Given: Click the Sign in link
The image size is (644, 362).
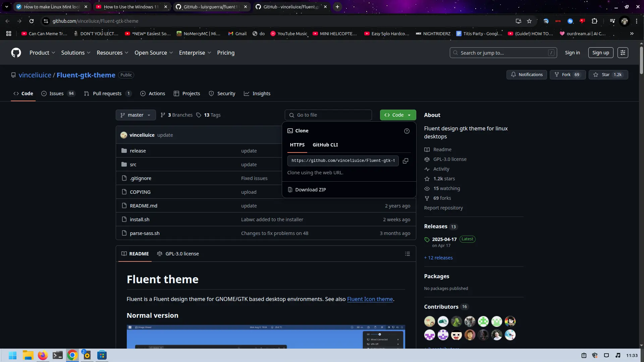Looking at the screenshot, I should pyautogui.click(x=572, y=53).
